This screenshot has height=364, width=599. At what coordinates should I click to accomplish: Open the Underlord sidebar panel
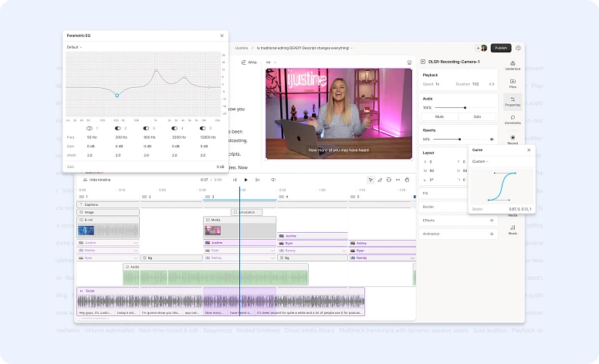513,65
